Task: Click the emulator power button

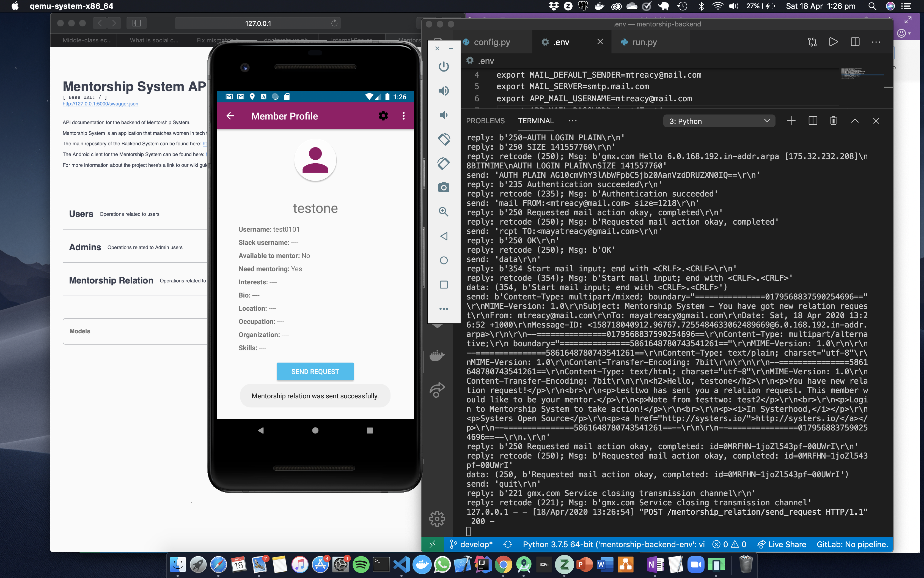Action: point(444,67)
